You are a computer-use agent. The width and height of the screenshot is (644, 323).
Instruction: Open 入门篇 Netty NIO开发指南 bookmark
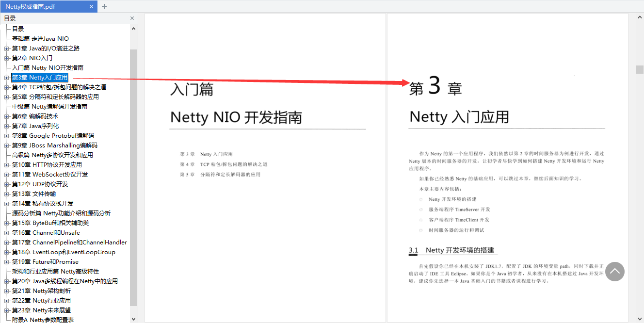pos(48,68)
